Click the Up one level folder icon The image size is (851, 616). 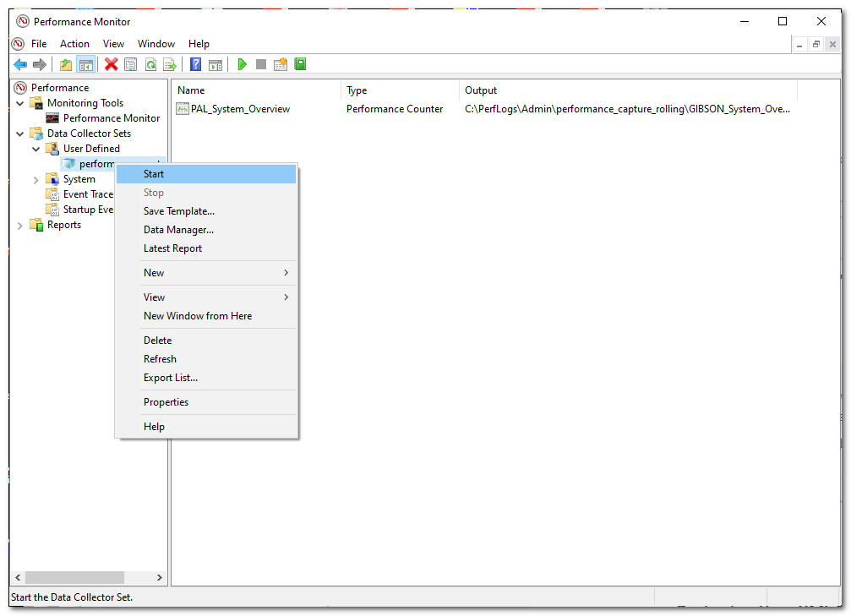(x=66, y=64)
